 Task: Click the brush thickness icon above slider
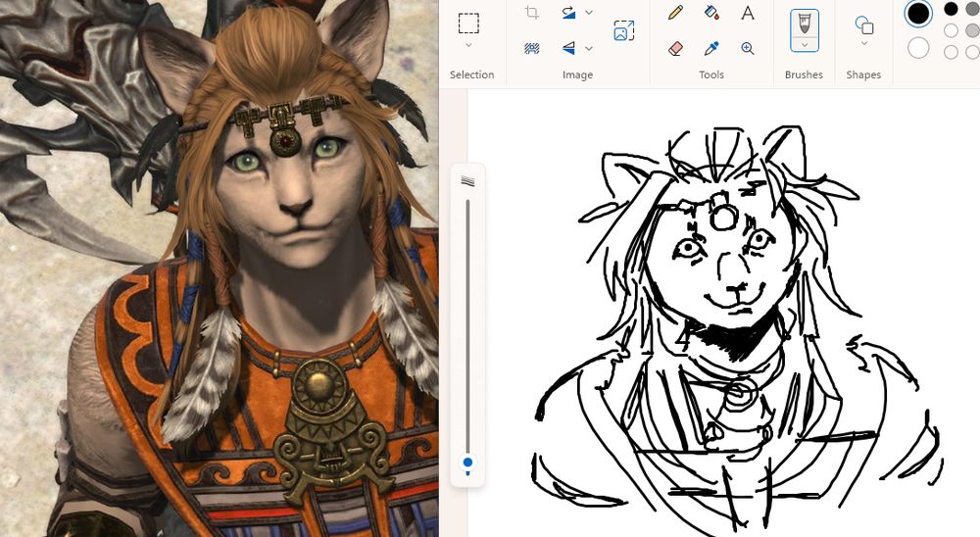467,181
